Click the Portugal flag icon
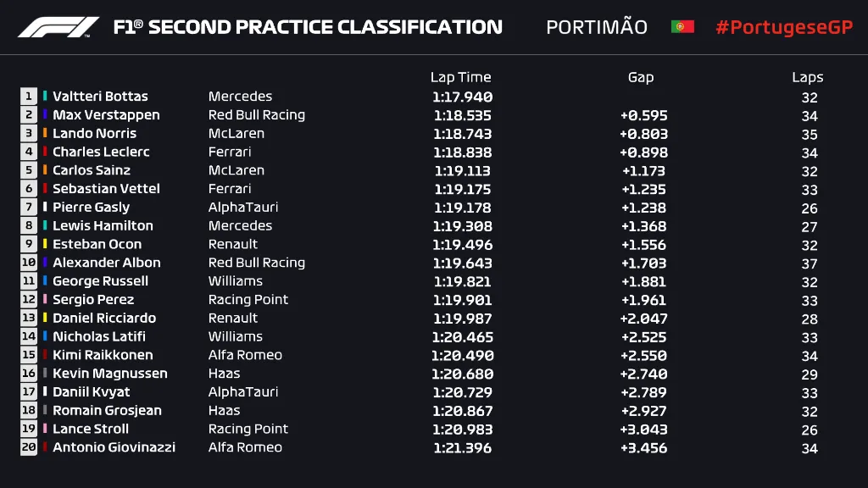 682,26
